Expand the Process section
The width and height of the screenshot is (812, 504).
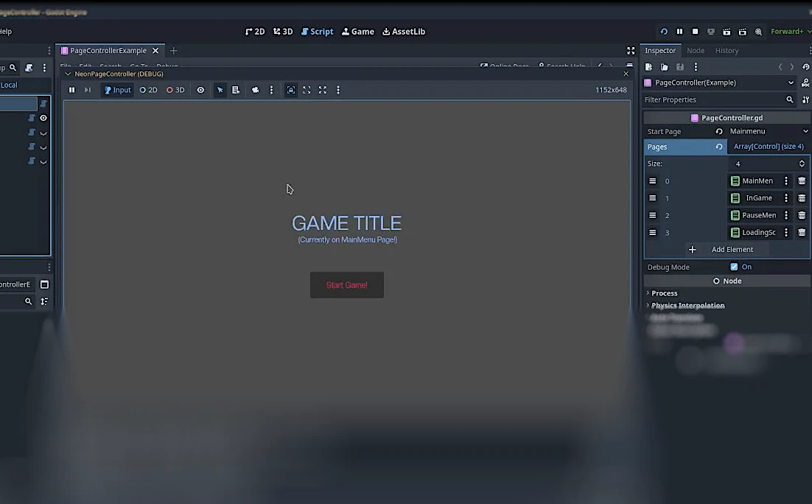(x=664, y=293)
